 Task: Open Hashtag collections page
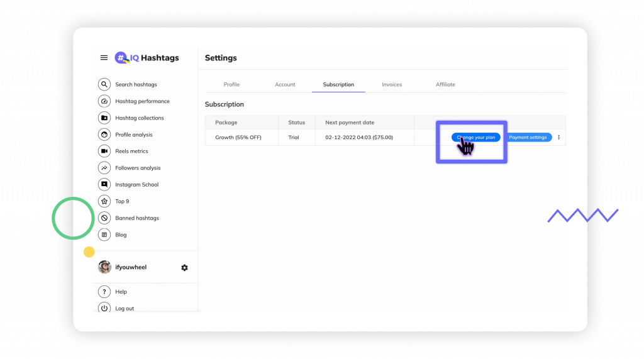(x=139, y=118)
